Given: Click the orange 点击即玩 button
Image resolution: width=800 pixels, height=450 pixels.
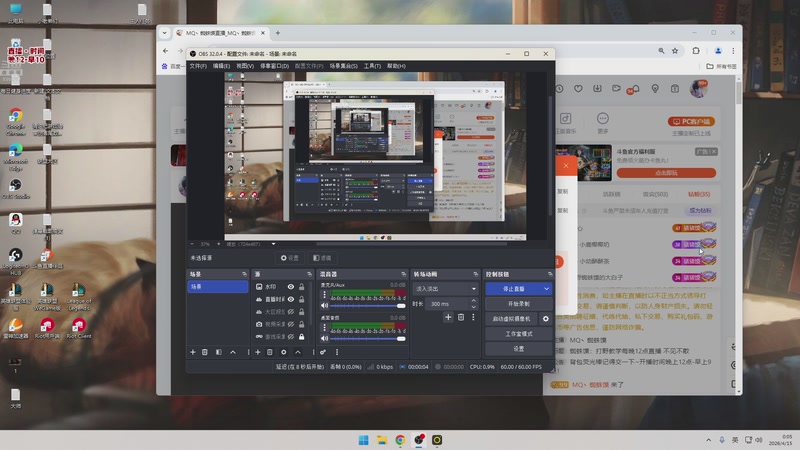Looking at the screenshot, I should pyautogui.click(x=666, y=173).
